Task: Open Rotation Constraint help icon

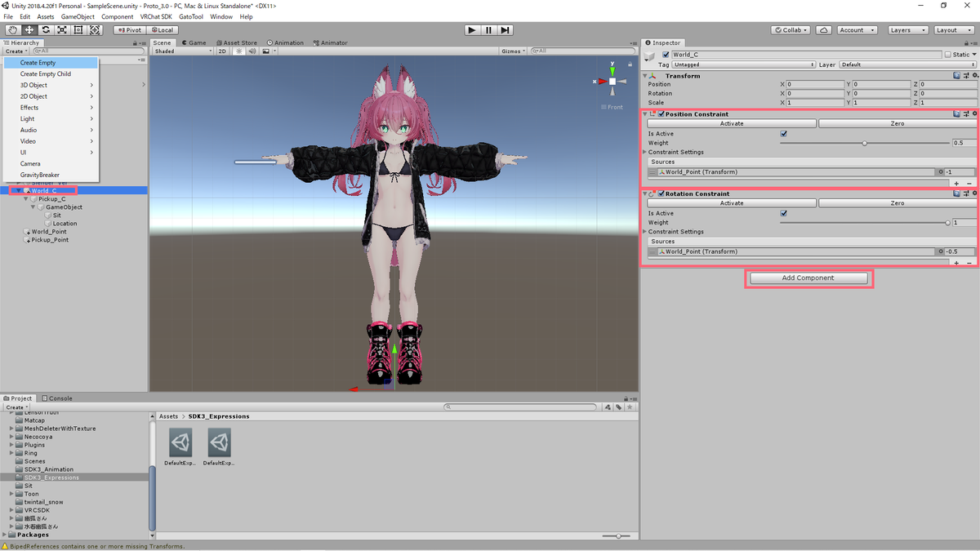Action: (x=957, y=193)
